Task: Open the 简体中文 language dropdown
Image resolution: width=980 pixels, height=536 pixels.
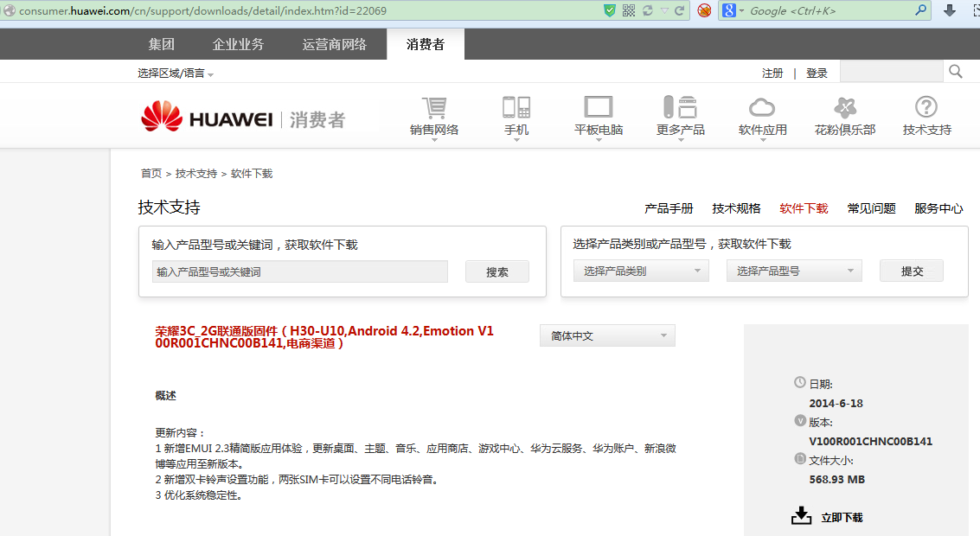Action: tap(607, 335)
